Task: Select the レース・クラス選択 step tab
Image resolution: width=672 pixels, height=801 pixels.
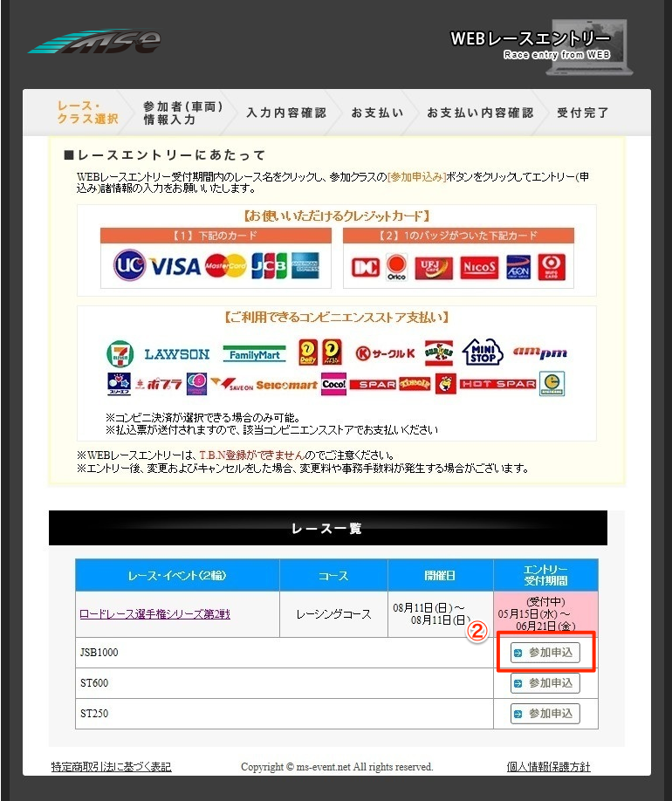Action: pyautogui.click(x=87, y=113)
